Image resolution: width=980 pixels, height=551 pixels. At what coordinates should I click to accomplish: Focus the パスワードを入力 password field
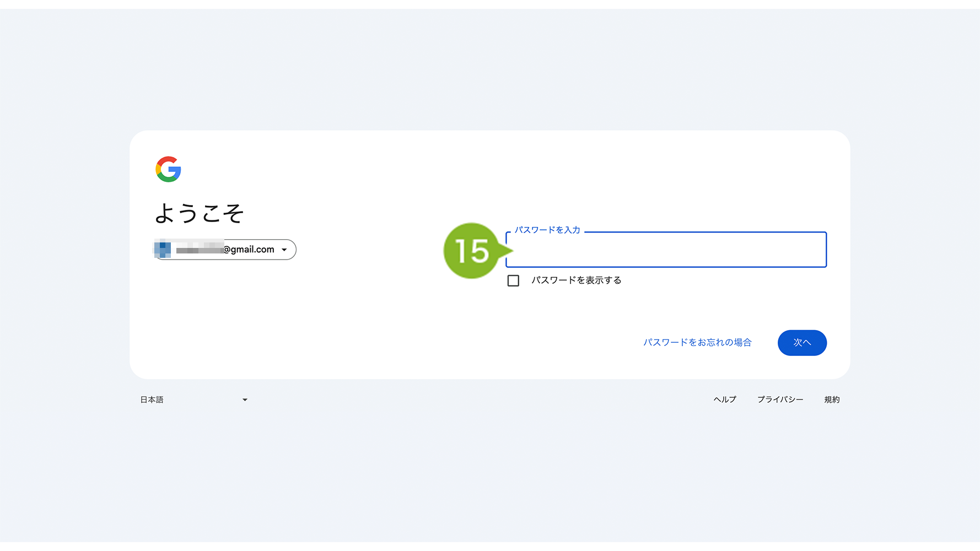[x=666, y=250]
